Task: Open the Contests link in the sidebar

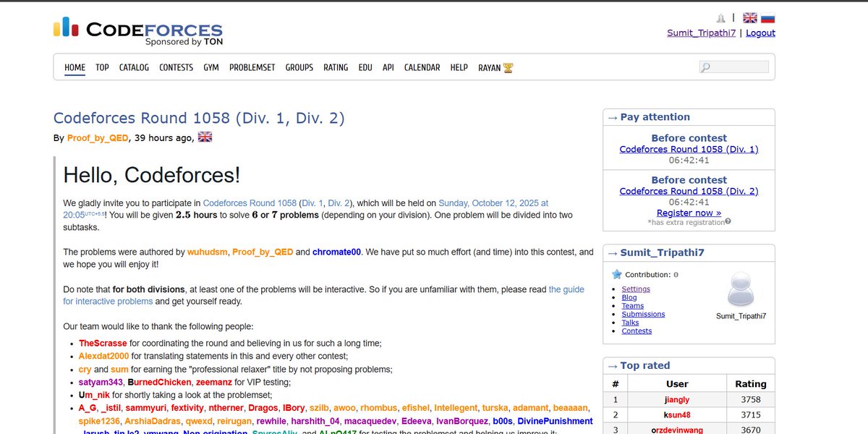Action: tap(637, 331)
